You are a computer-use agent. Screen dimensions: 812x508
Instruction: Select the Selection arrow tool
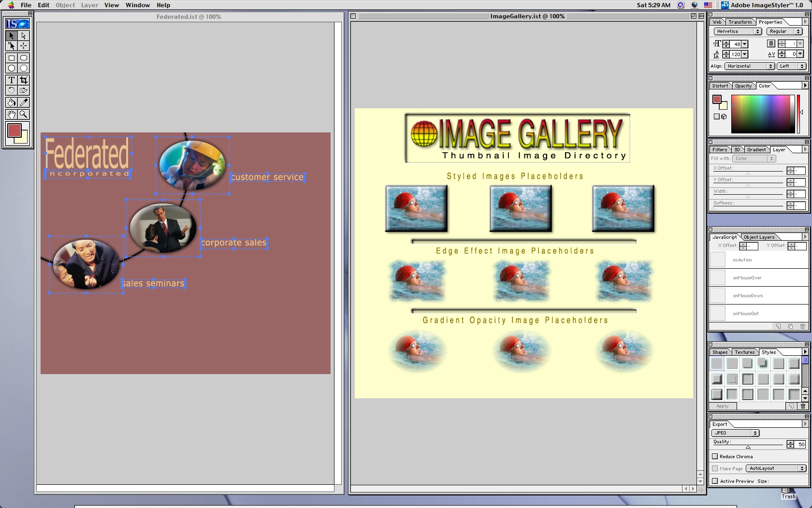(x=12, y=36)
